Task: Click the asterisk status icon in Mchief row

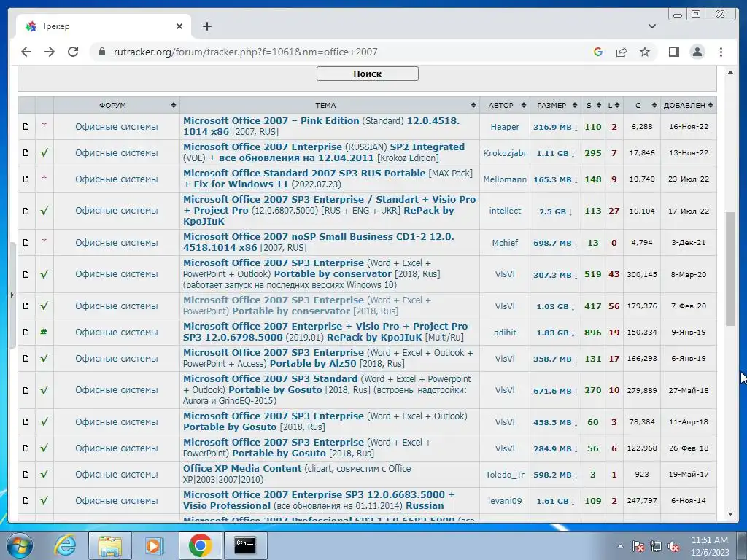Action: [x=44, y=241]
